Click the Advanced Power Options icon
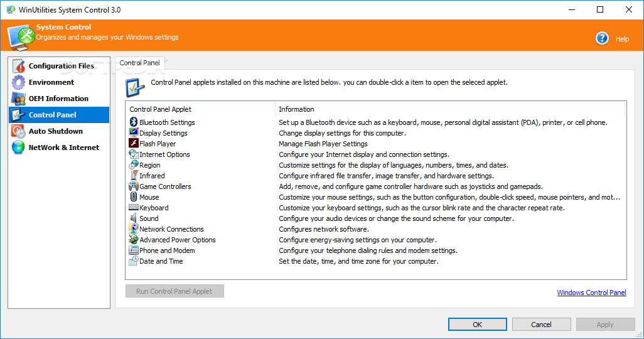The height and width of the screenshot is (339, 644). click(x=134, y=240)
